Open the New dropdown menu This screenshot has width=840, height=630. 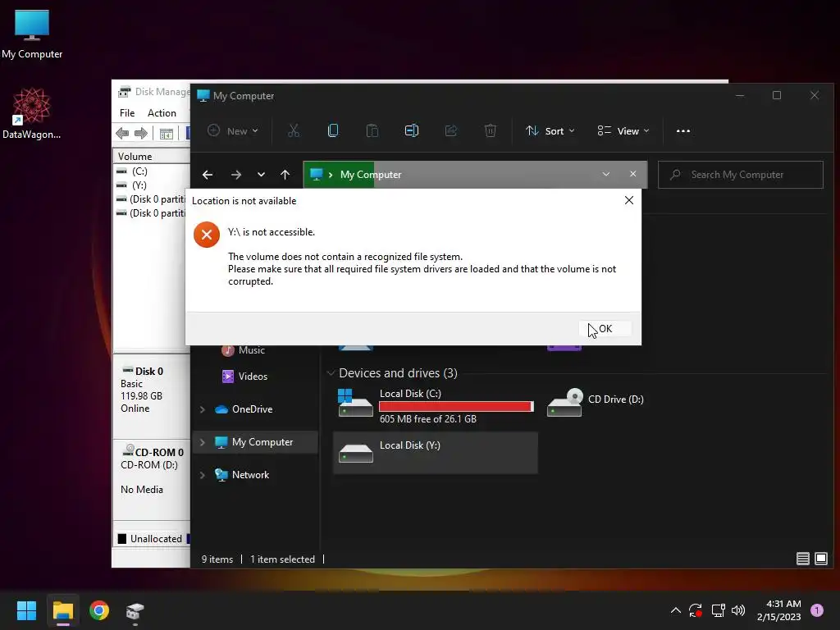[233, 130]
